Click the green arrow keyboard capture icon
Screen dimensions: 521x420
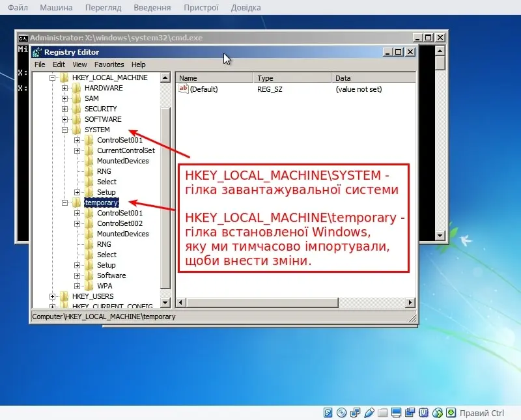pyautogui.click(x=451, y=413)
